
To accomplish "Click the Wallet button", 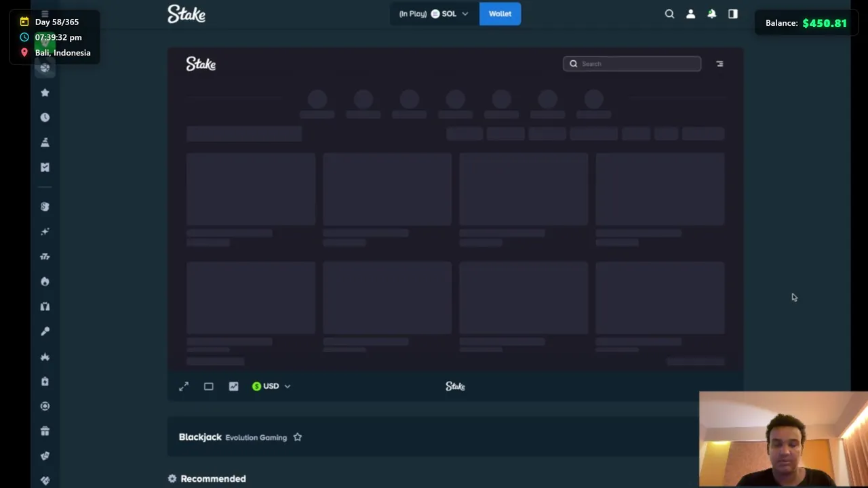I will [x=500, y=14].
